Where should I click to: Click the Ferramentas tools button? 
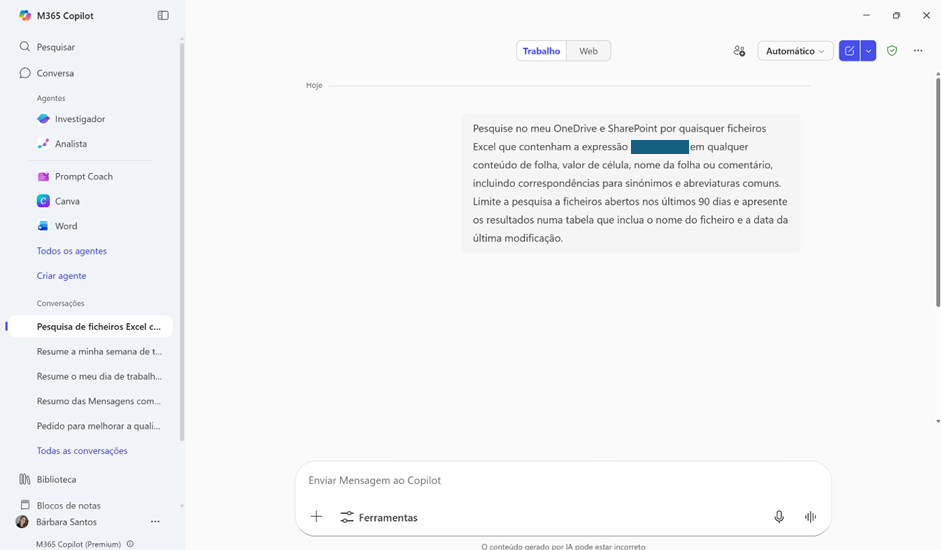coord(379,518)
